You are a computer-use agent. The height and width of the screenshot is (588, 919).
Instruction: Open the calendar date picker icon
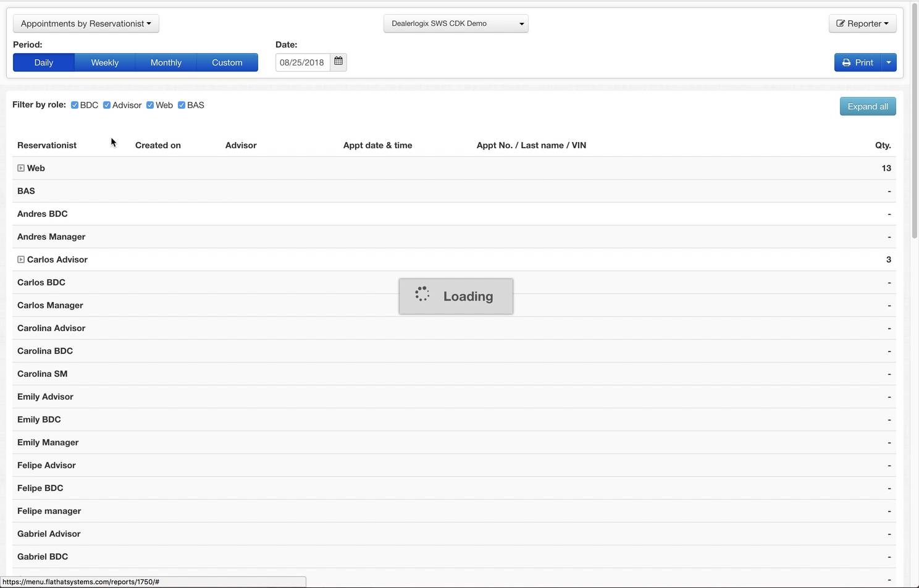[338, 62]
